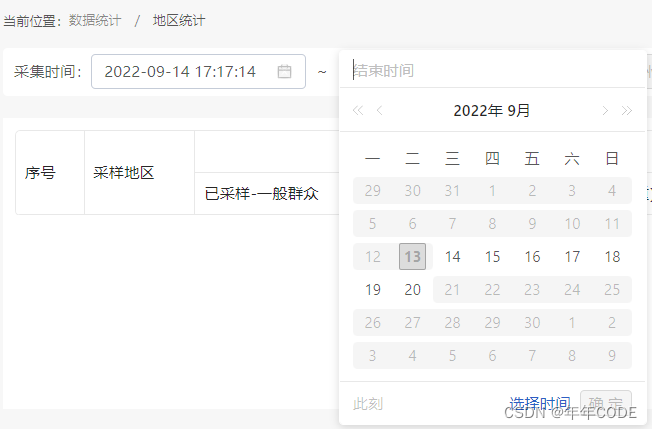Choose date 17 in the calendar

[x=572, y=256]
